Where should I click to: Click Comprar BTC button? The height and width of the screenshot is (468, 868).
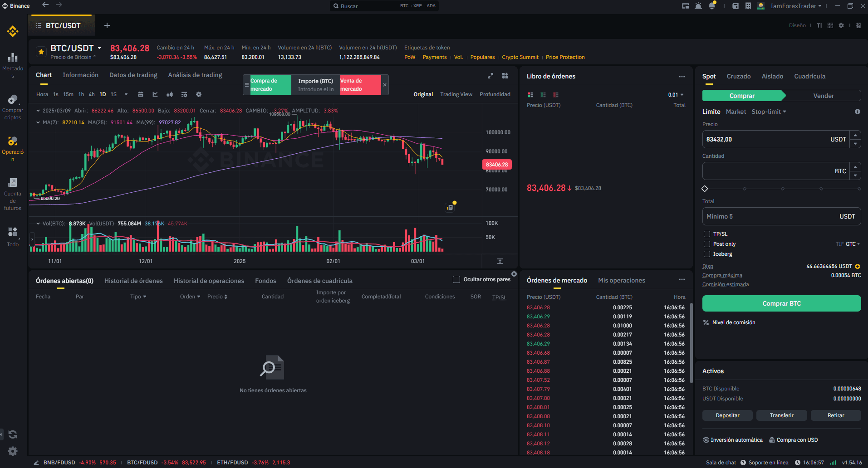click(x=781, y=303)
